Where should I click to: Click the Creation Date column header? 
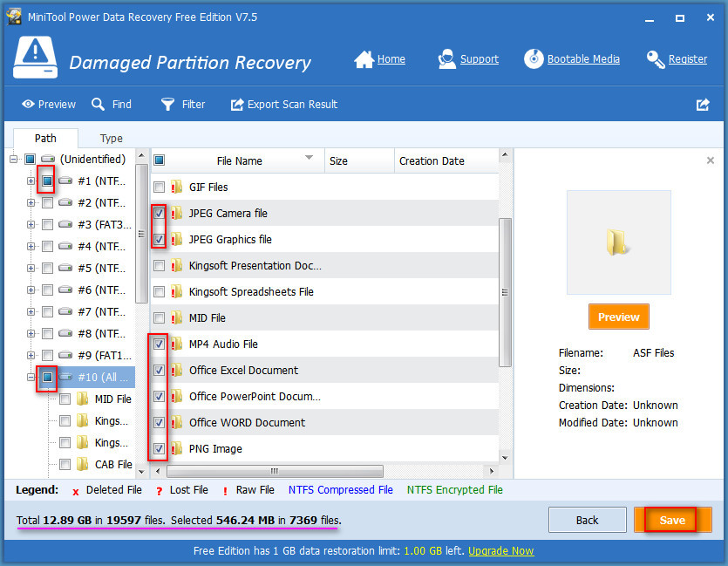pyautogui.click(x=446, y=160)
